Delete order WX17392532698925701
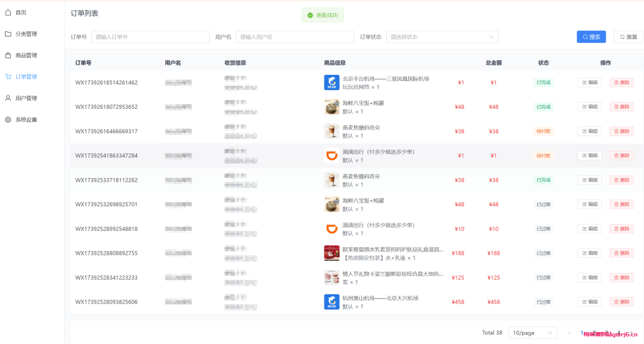Viewport: 644px width, 344px height. (x=621, y=204)
